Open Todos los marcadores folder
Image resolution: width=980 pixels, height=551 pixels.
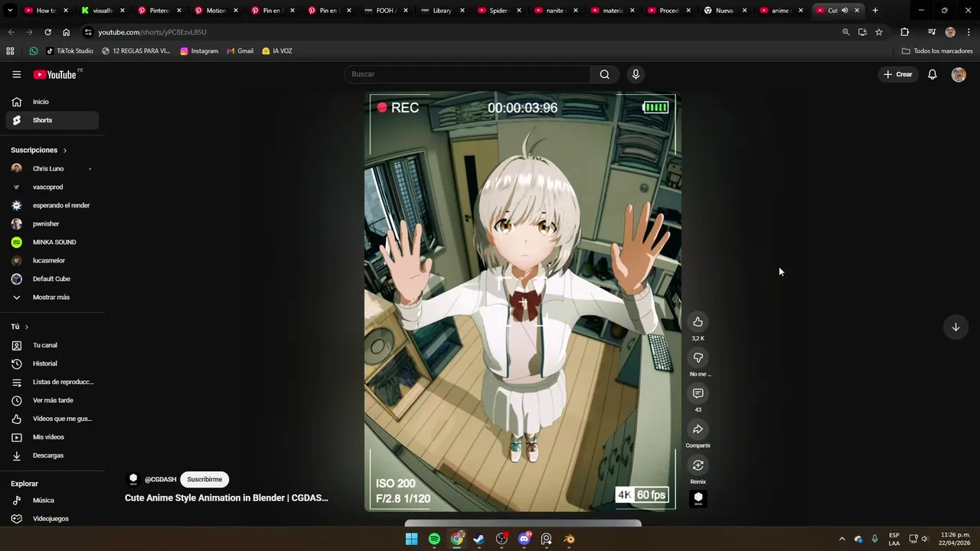click(x=937, y=51)
